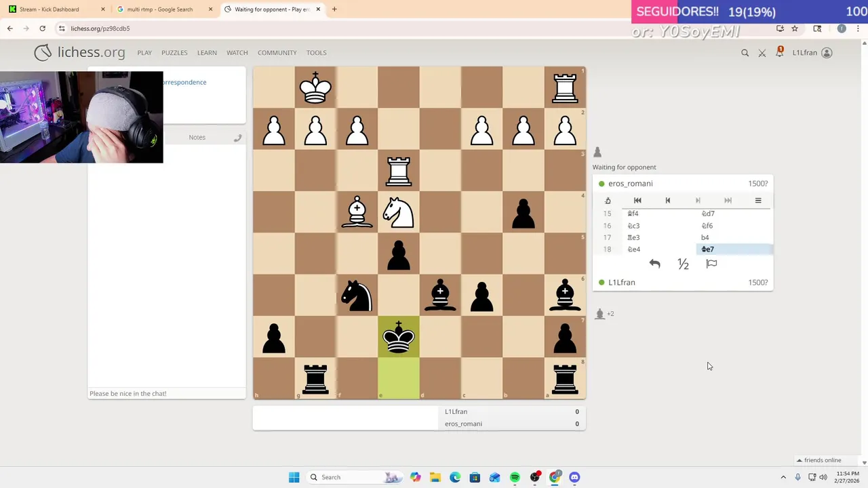Open the notifications bell
Viewport: 868px width, 488px height.
click(779, 52)
